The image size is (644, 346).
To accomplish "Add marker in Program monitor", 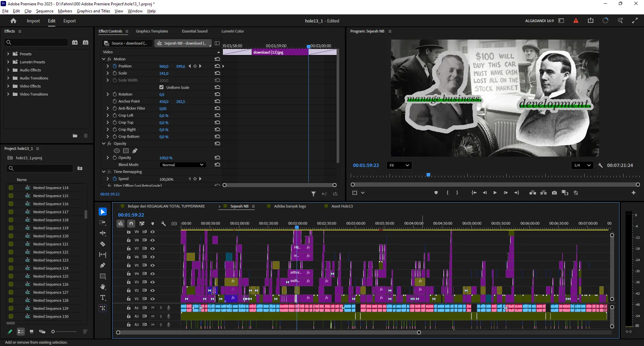I will coord(436,193).
